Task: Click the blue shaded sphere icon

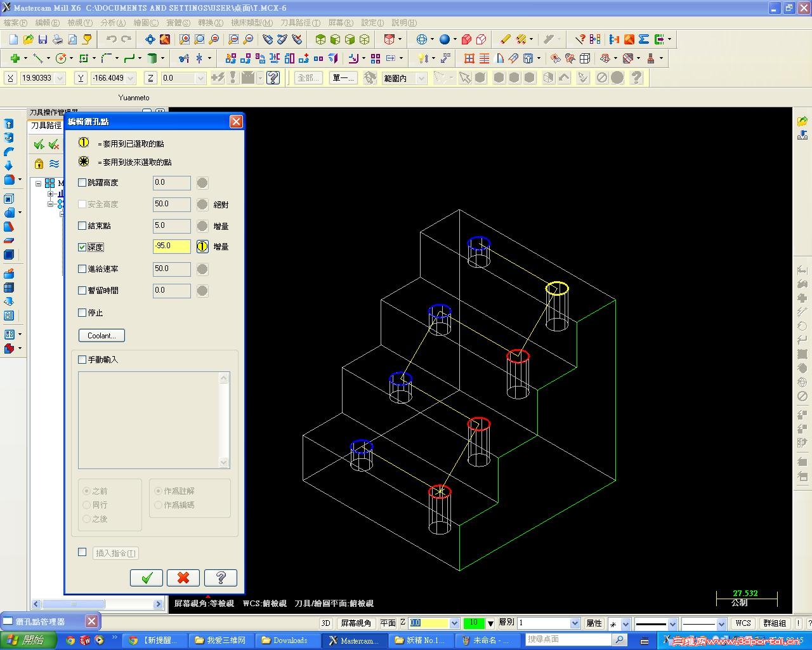Action: pos(445,39)
